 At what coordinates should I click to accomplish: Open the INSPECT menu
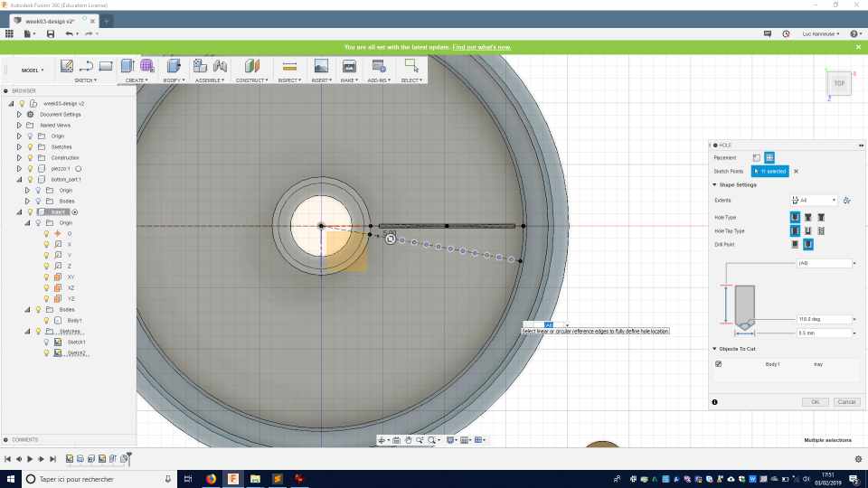click(x=289, y=80)
